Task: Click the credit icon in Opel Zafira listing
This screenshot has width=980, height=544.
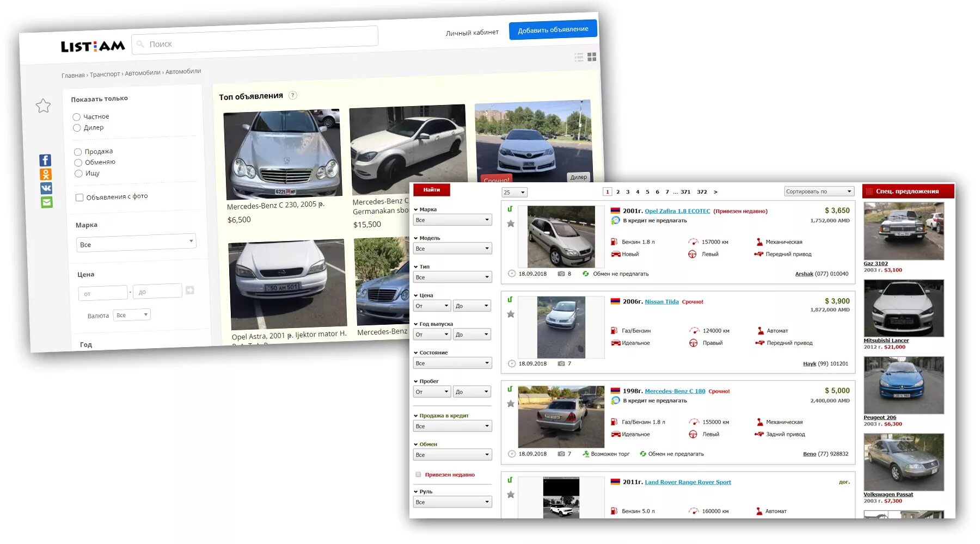Action: 615,220
